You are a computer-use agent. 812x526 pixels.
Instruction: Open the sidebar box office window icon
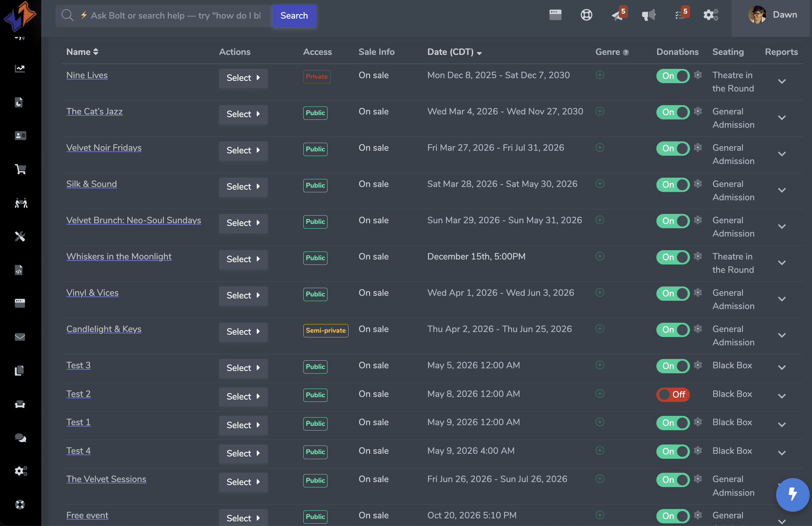20,303
